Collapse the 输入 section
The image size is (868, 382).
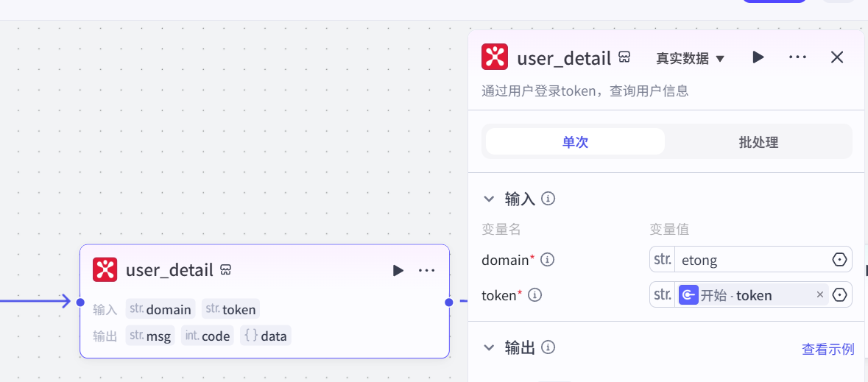point(488,199)
